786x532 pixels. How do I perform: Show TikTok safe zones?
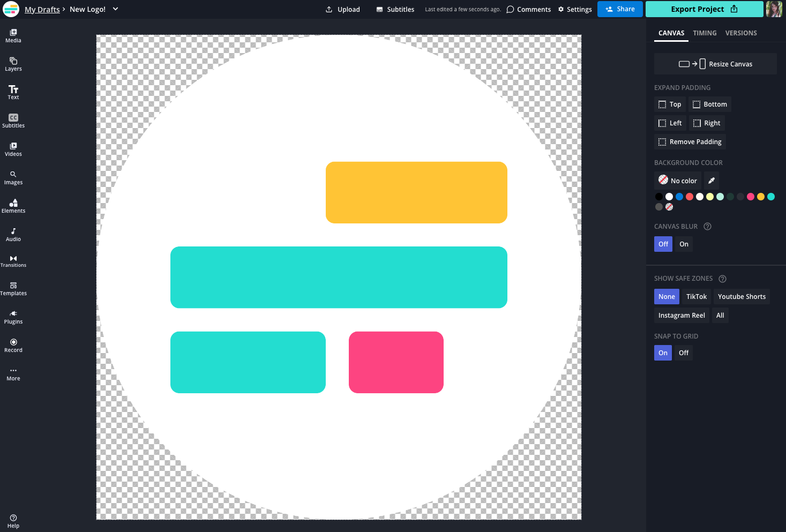click(x=696, y=296)
